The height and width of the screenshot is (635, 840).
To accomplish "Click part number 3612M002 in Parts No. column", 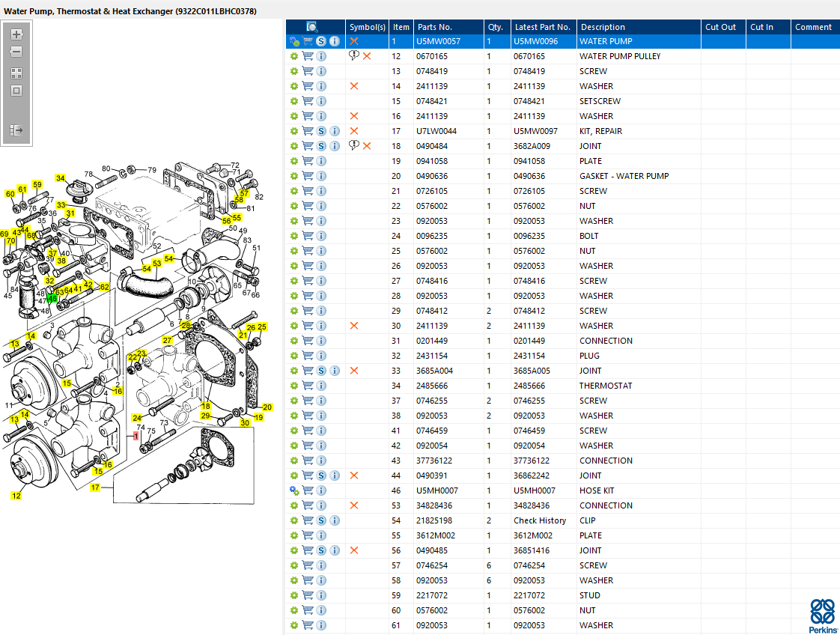I will 434,536.
